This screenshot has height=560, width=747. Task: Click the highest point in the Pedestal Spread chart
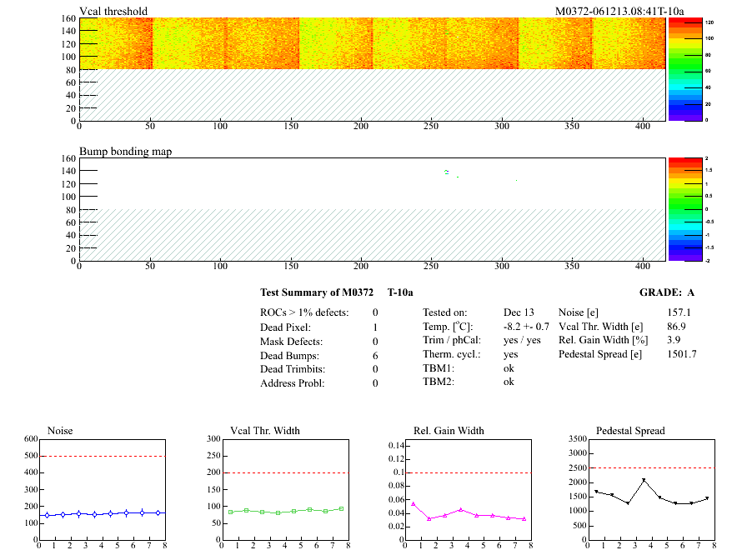point(644,480)
